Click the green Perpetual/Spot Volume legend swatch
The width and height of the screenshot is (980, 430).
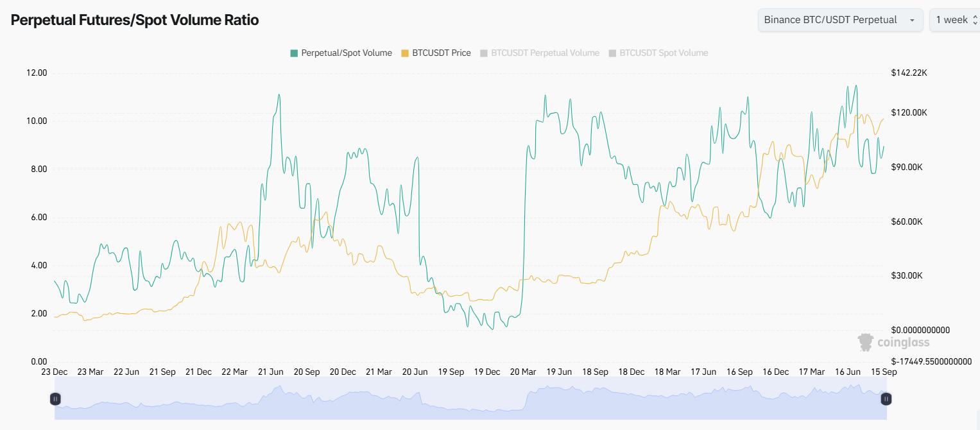294,53
